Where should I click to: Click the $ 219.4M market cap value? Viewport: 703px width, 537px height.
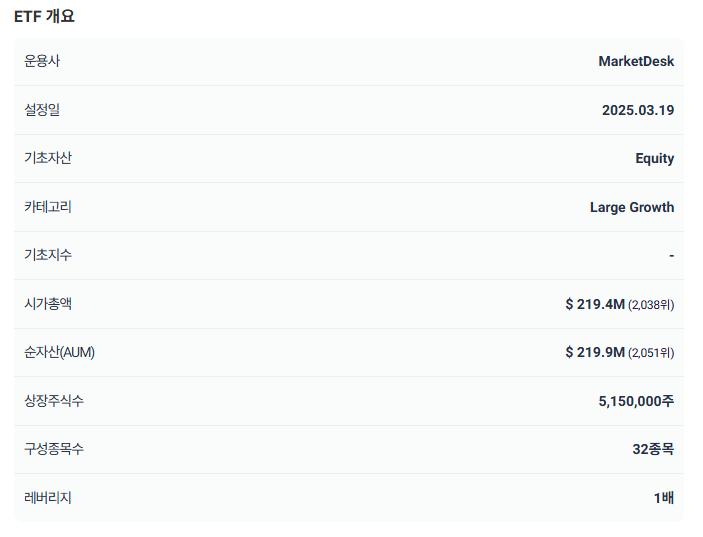point(595,304)
